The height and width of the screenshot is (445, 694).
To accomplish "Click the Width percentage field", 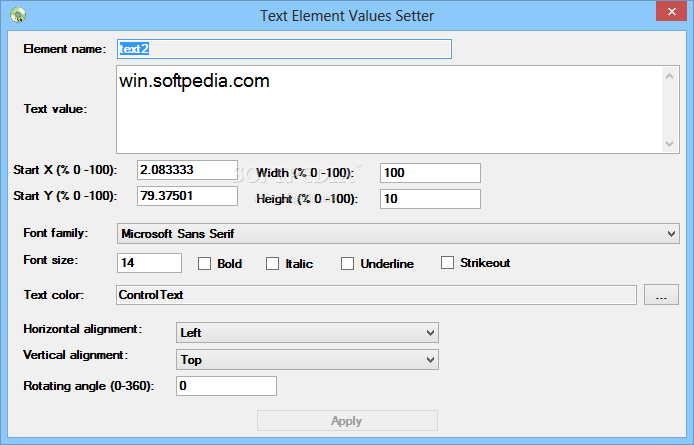I will (x=430, y=173).
